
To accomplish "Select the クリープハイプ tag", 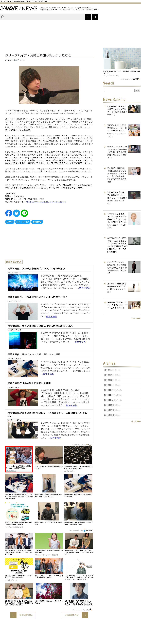I will 23,222.
